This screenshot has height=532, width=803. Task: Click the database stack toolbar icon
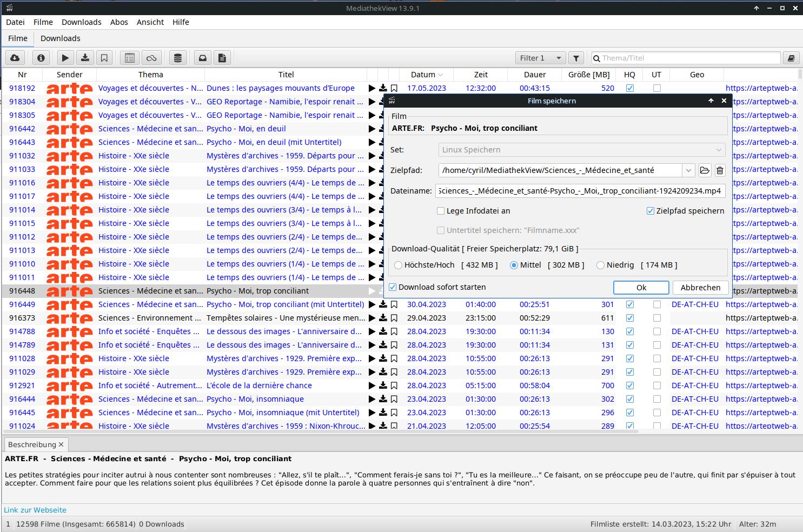click(x=178, y=58)
